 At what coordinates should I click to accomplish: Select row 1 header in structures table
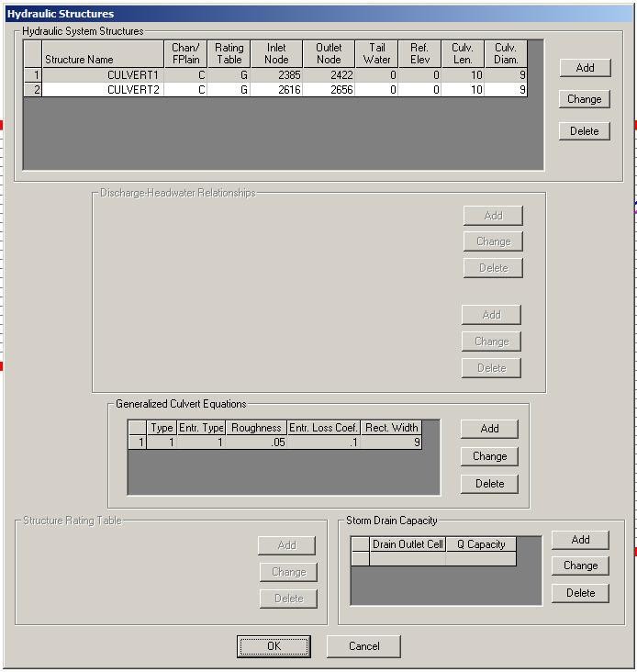coord(33,75)
